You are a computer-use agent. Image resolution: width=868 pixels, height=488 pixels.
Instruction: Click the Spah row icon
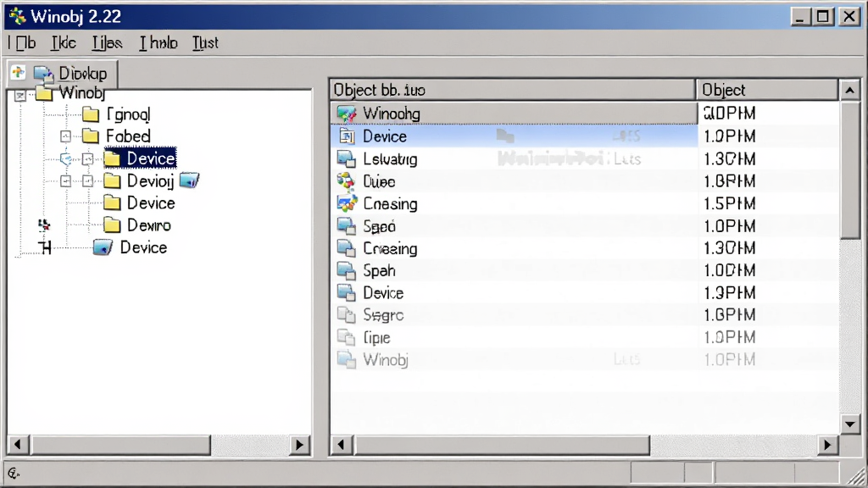347,270
